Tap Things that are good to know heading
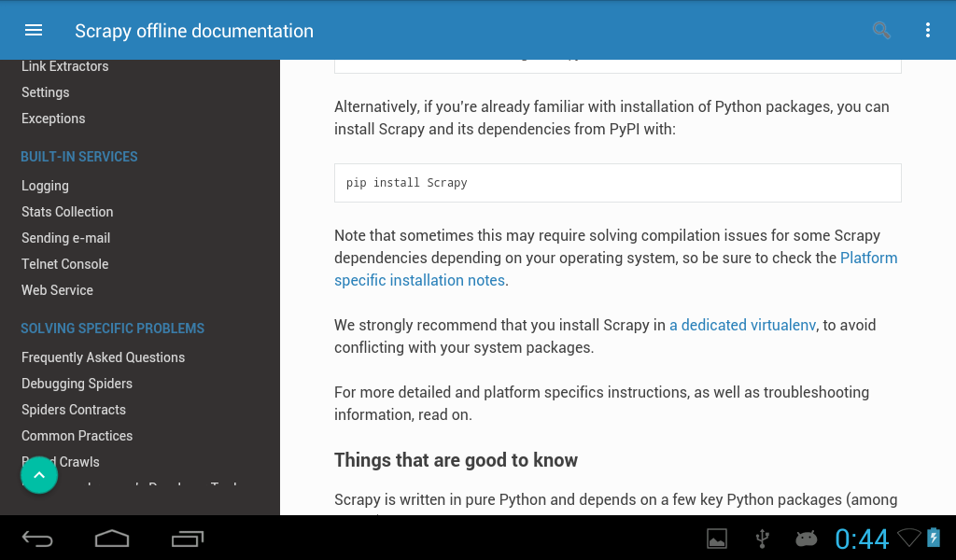The height and width of the screenshot is (560, 956). click(x=456, y=460)
